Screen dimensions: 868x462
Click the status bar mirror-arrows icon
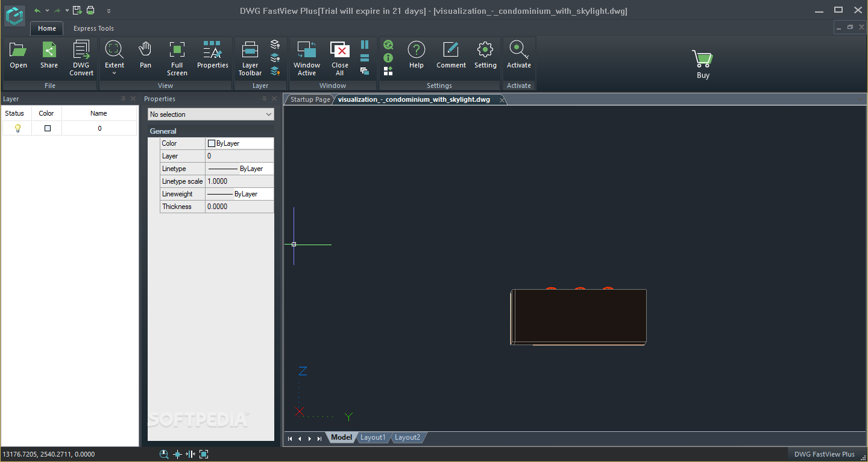coord(190,454)
